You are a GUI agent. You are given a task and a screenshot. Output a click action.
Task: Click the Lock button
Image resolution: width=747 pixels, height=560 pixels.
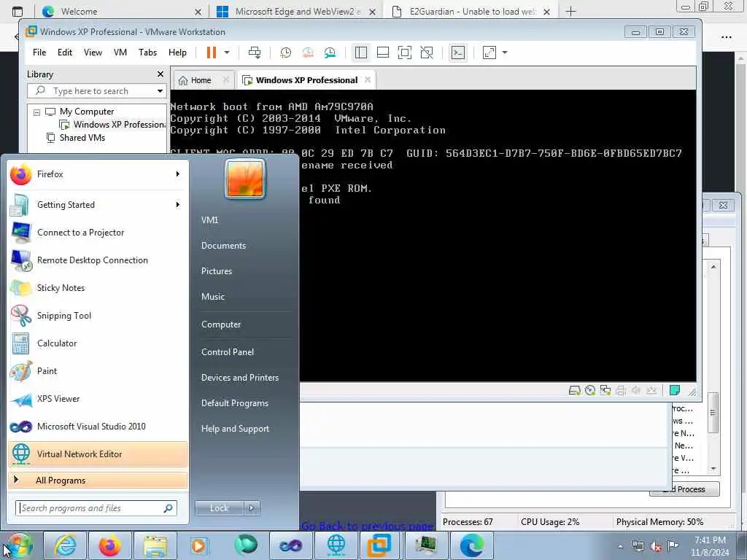(x=219, y=508)
